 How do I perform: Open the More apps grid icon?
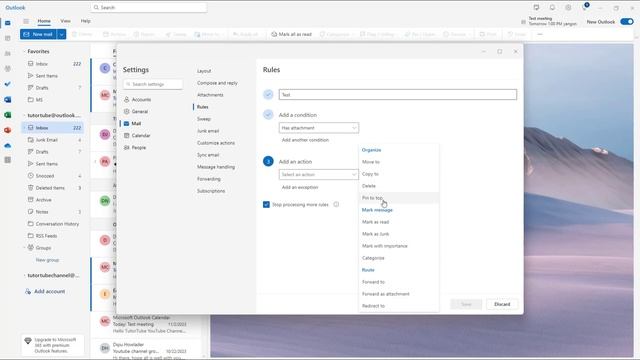8,160
